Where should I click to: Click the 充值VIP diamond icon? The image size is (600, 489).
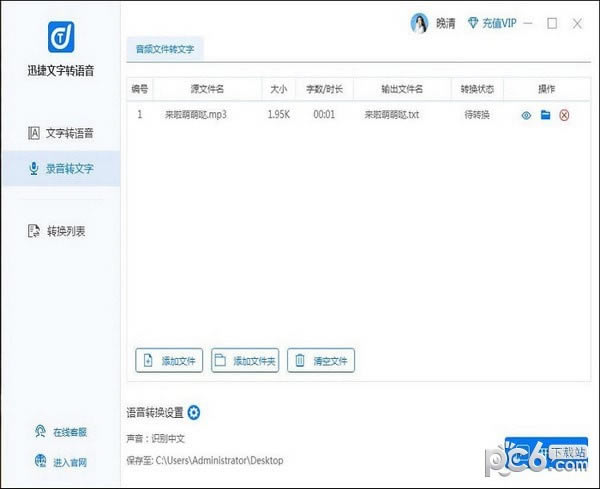click(474, 23)
